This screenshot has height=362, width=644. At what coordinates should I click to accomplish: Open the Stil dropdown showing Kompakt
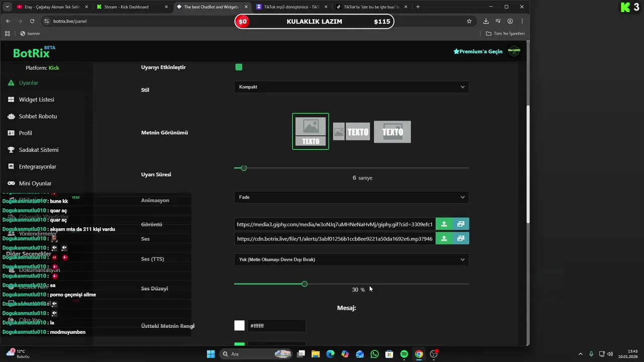coord(351,87)
